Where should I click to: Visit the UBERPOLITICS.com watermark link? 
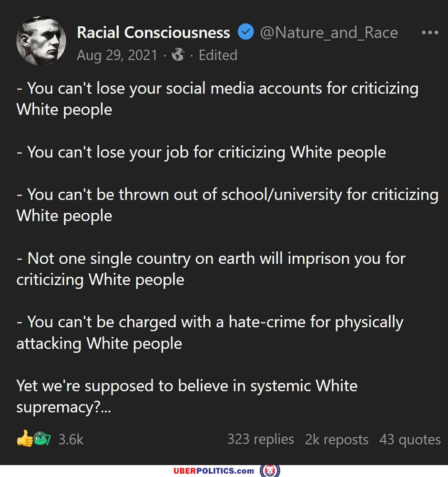click(214, 471)
